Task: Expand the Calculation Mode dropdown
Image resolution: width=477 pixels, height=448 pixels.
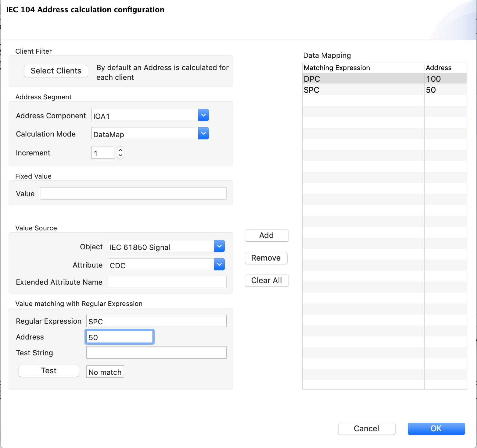Action: click(203, 133)
